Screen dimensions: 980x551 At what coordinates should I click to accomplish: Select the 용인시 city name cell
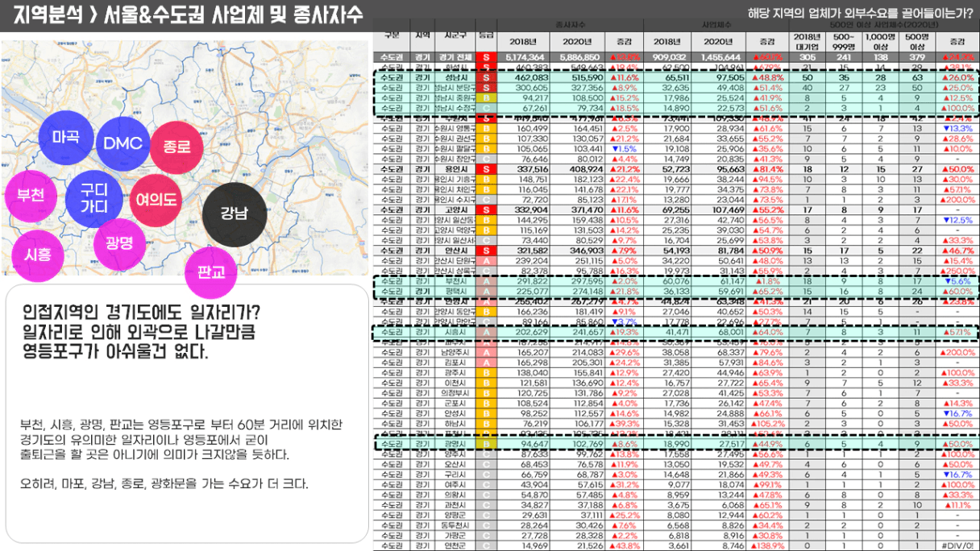coord(455,168)
